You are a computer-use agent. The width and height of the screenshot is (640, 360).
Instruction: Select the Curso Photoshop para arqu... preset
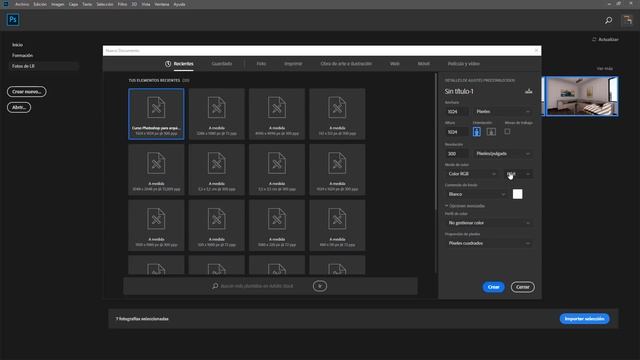(156, 114)
